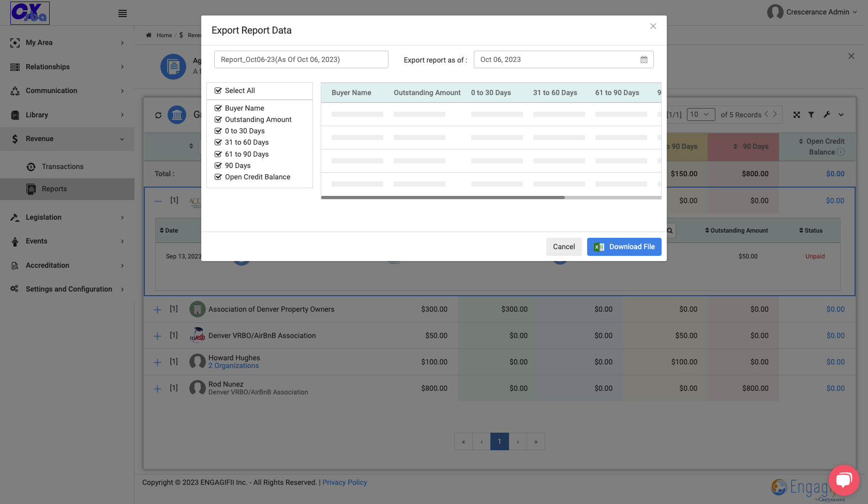The width and height of the screenshot is (868, 504).
Task: Open Settings and Configuration menu
Action: (67, 289)
